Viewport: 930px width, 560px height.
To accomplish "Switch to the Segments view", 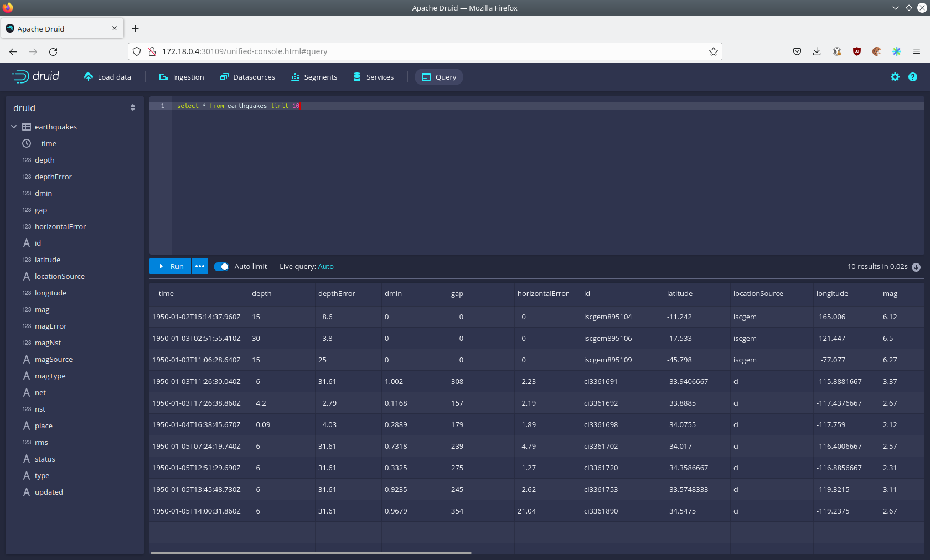I will click(x=314, y=77).
